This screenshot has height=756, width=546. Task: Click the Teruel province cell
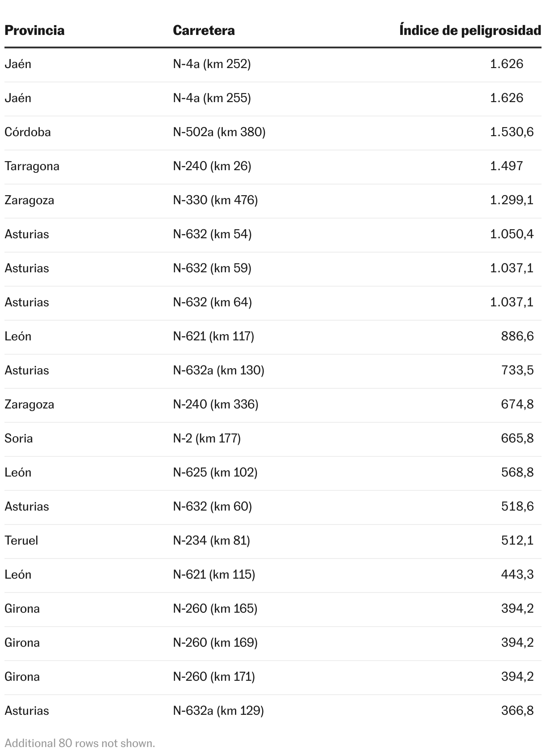tap(21, 541)
